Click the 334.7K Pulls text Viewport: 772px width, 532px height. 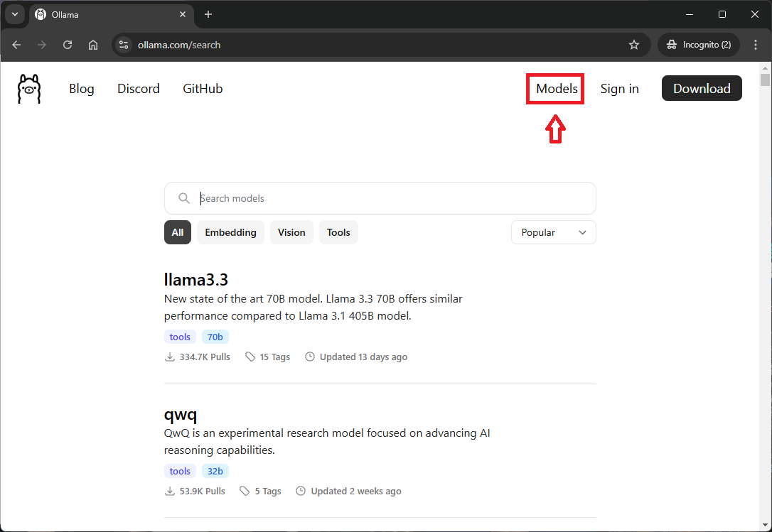tap(204, 357)
